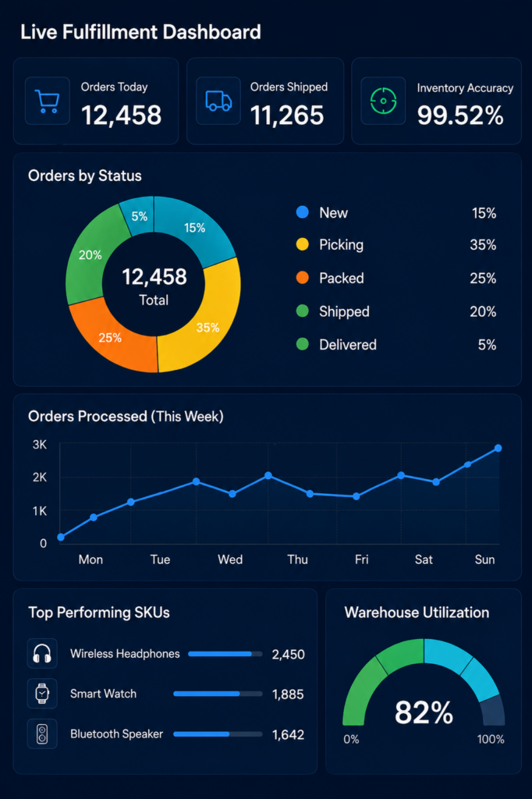Image resolution: width=532 pixels, height=799 pixels.
Task: Click the Bluetooth Speaker SKU name
Action: tap(117, 733)
